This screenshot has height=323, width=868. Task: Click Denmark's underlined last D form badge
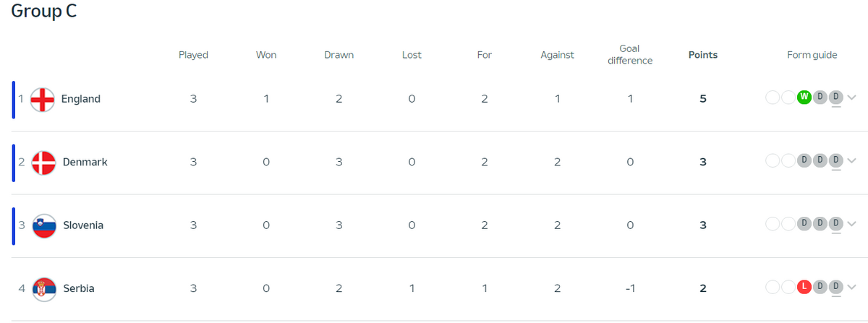836,160
